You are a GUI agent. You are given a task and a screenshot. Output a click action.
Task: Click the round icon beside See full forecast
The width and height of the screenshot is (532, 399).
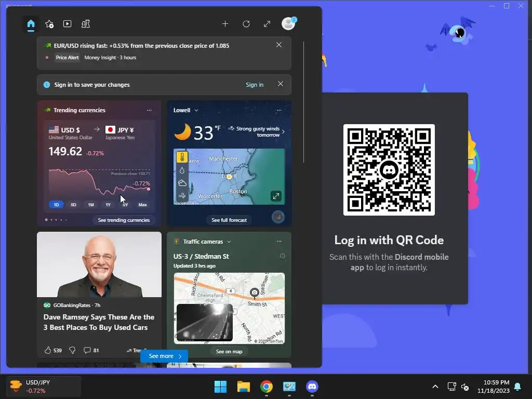click(278, 217)
